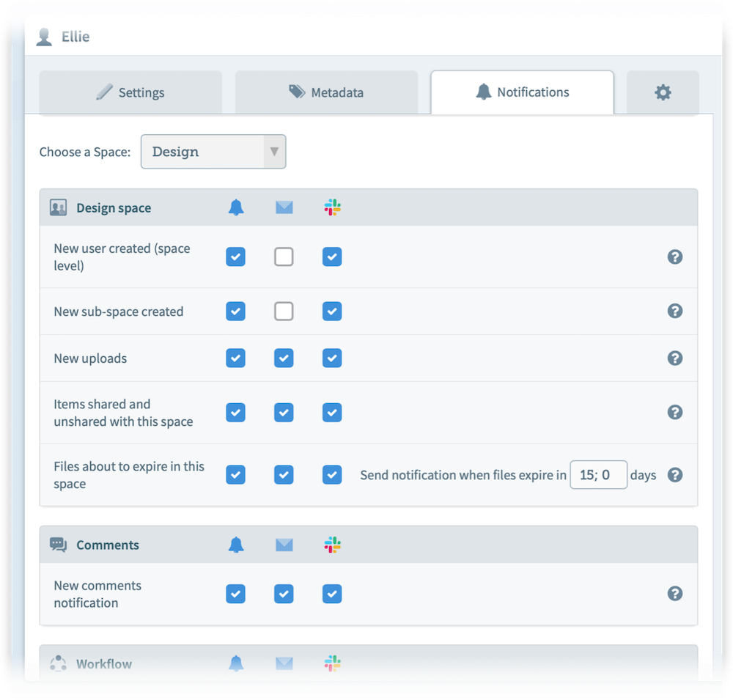The image size is (733, 700).
Task: Click the bell icon in Design space header
Action: point(236,207)
